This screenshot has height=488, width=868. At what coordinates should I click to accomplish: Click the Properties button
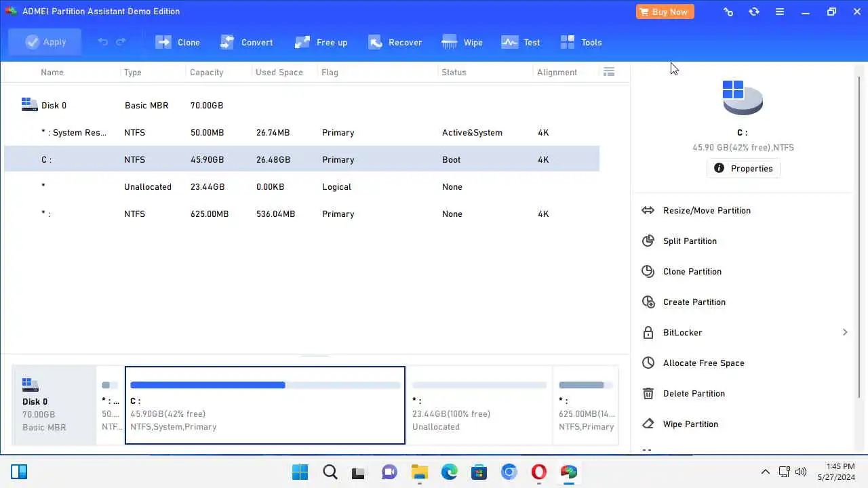pyautogui.click(x=743, y=168)
